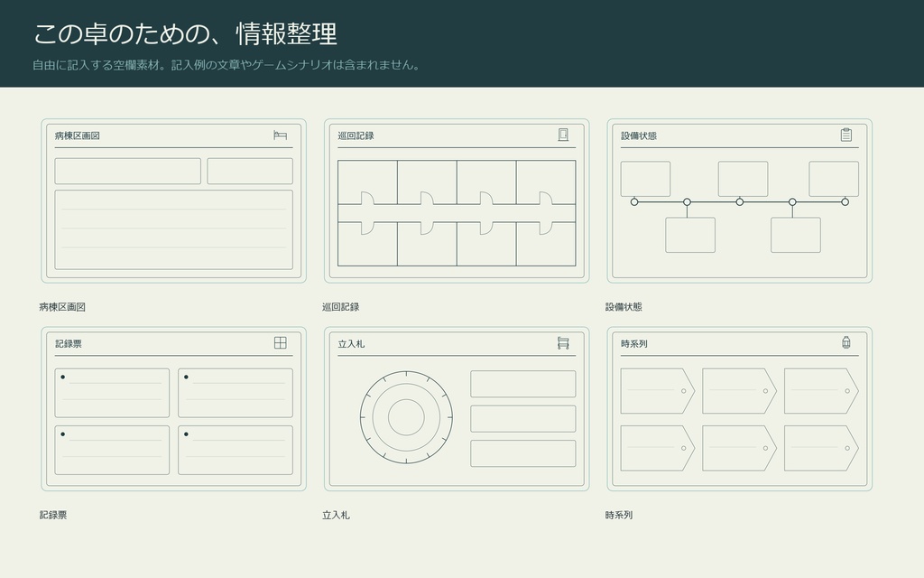924x578 pixels.
Task: Open the 病棟区画図 template card preview
Action: [x=174, y=201]
